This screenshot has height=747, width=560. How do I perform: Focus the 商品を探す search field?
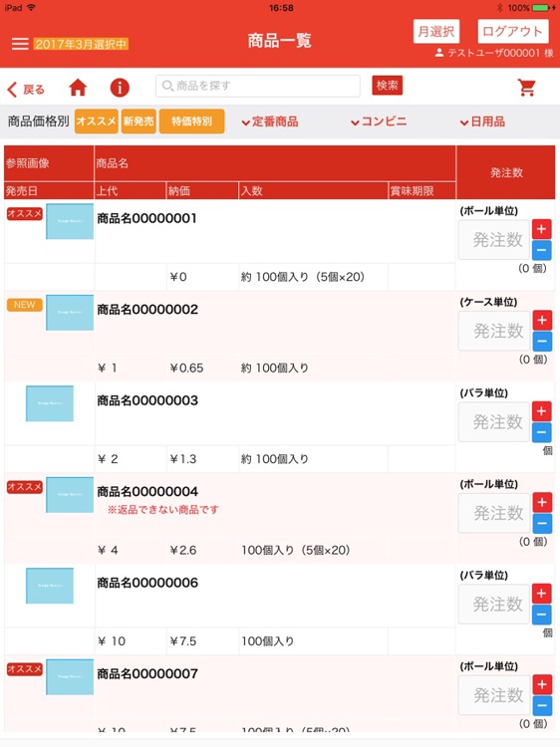click(x=258, y=86)
